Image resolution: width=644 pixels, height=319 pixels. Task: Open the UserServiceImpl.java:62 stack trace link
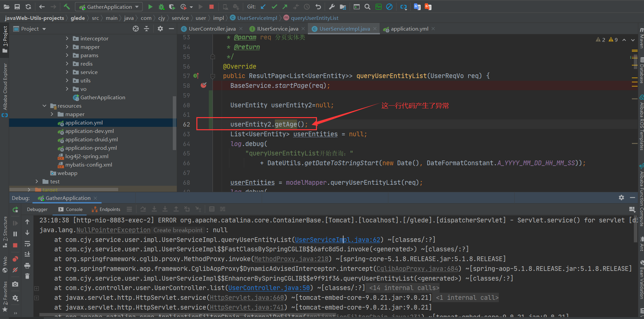click(337, 240)
